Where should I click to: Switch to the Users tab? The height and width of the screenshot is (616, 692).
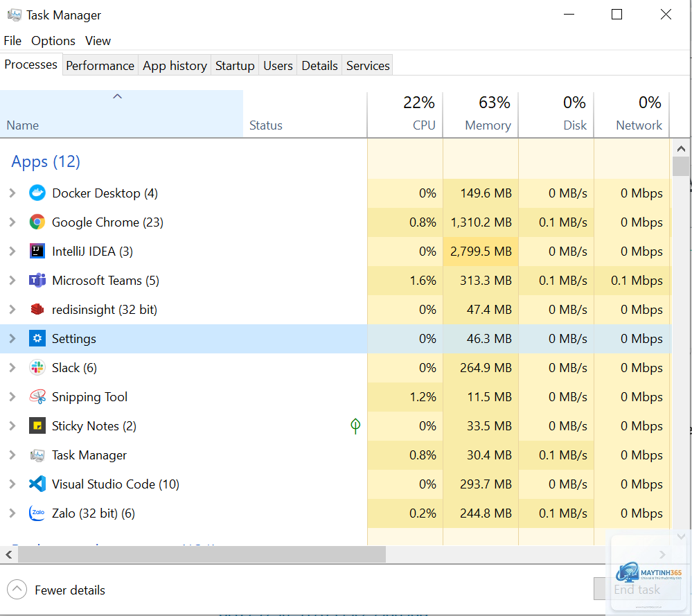coord(278,65)
